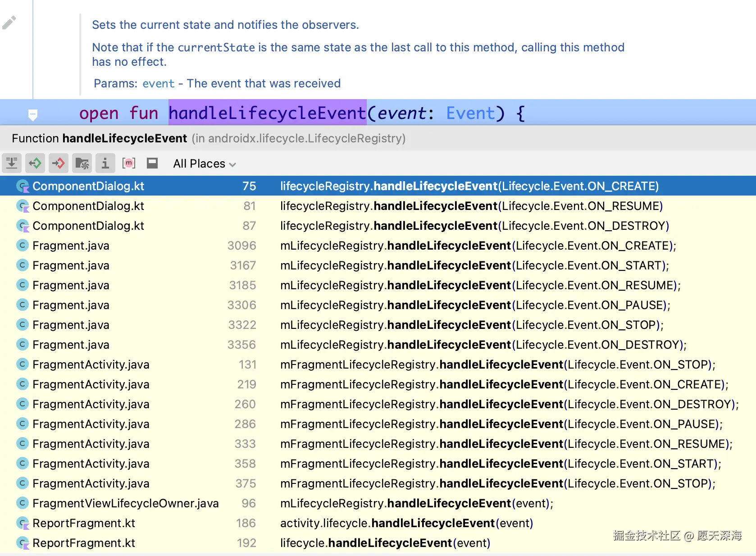Click the highlighted handleLifecycleEvent function name

[x=267, y=113]
